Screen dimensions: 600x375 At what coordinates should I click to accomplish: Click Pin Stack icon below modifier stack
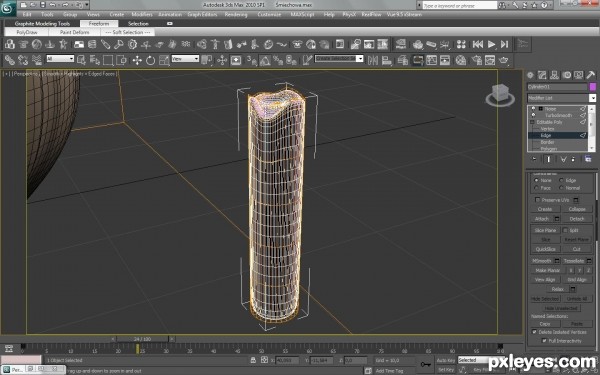(x=535, y=159)
